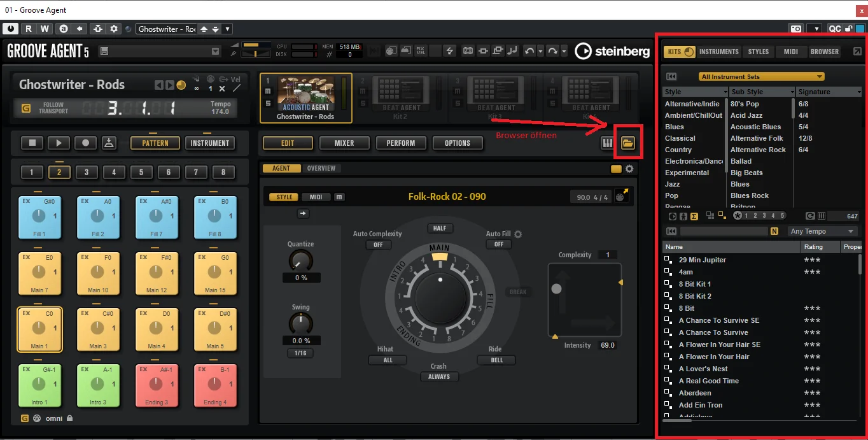Viewport: 868px width, 440px height.
Task: Solo the Acoustic Agent kit slot 1
Action: pyautogui.click(x=268, y=104)
